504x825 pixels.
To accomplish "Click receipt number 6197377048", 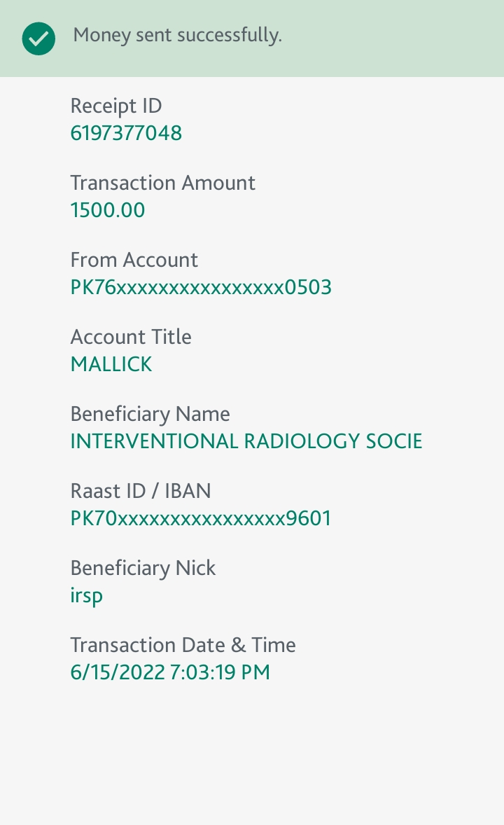I will click(126, 133).
